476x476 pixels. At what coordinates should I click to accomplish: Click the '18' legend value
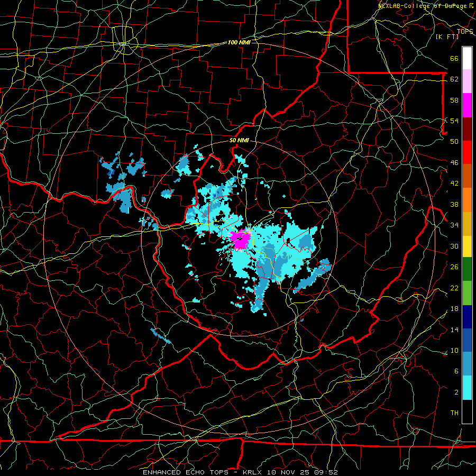click(x=454, y=309)
